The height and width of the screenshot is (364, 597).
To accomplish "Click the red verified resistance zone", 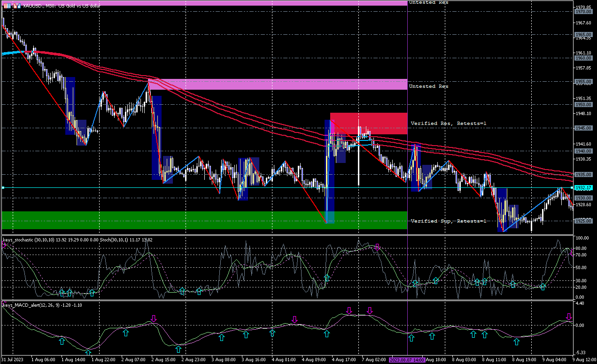I will (369, 124).
